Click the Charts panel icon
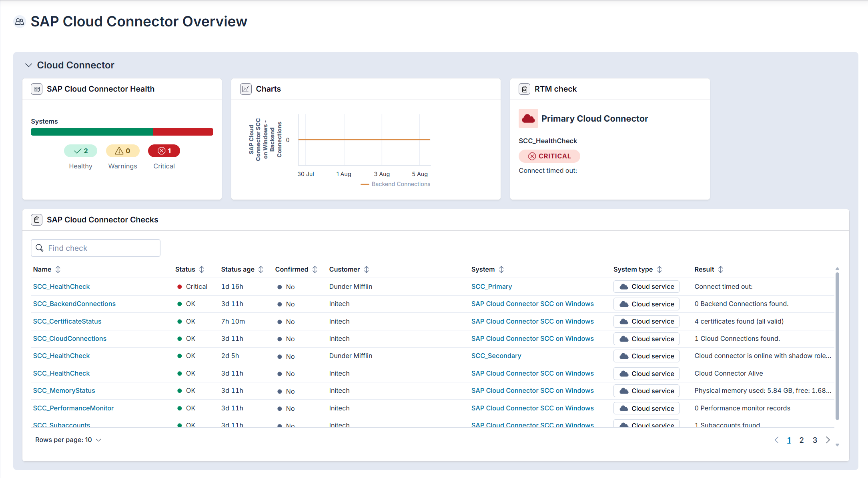The width and height of the screenshot is (868, 478). 246,89
